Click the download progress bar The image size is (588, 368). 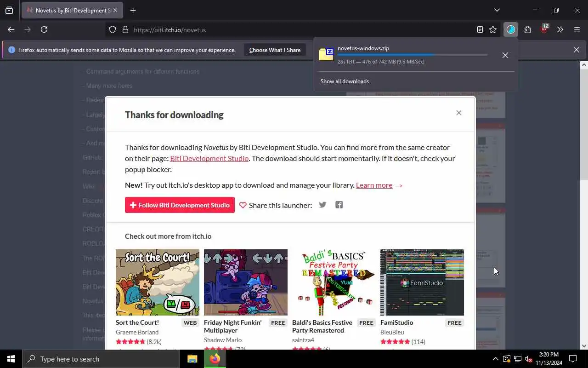click(413, 55)
